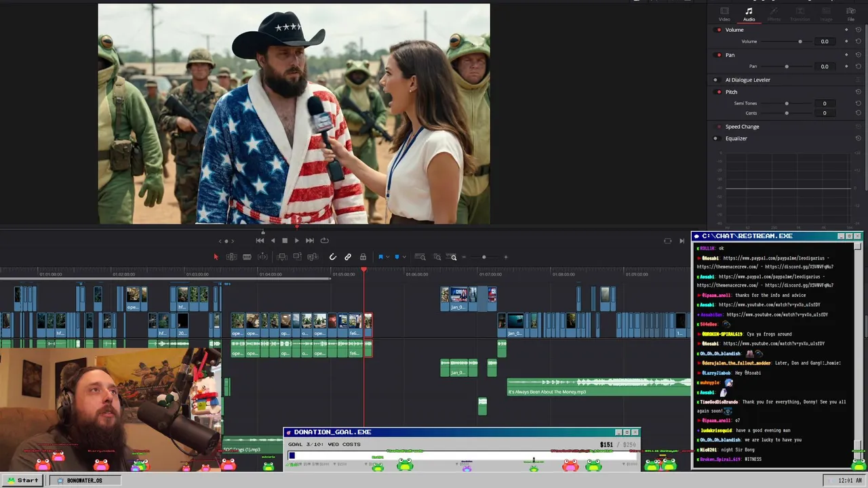The width and height of the screenshot is (868, 488).
Task: Click the Replace Clip tool
Action: pyautogui.click(x=313, y=257)
